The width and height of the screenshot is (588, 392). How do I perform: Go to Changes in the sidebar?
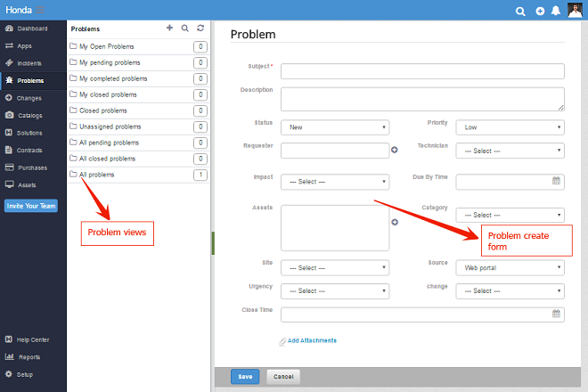[x=33, y=98]
